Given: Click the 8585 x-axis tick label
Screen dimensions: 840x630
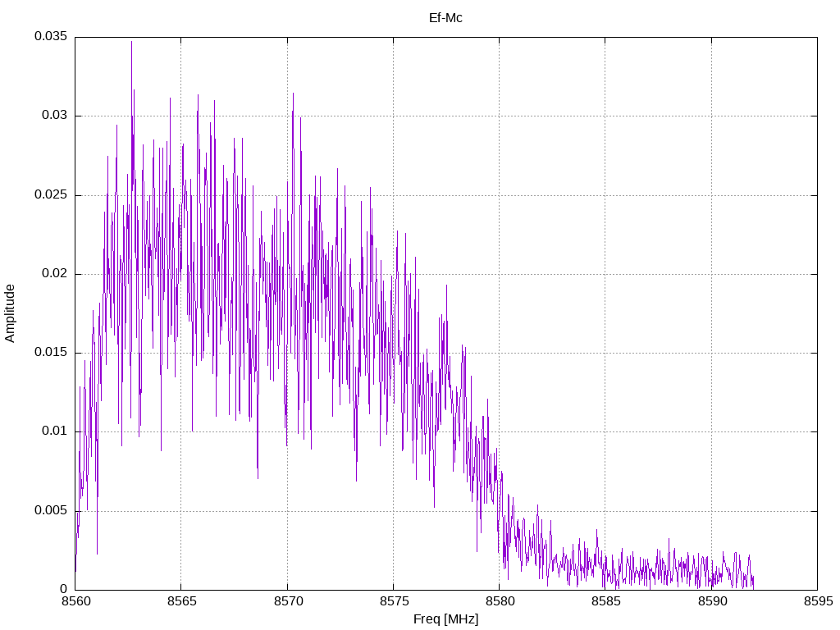Looking at the screenshot, I should (x=605, y=601).
